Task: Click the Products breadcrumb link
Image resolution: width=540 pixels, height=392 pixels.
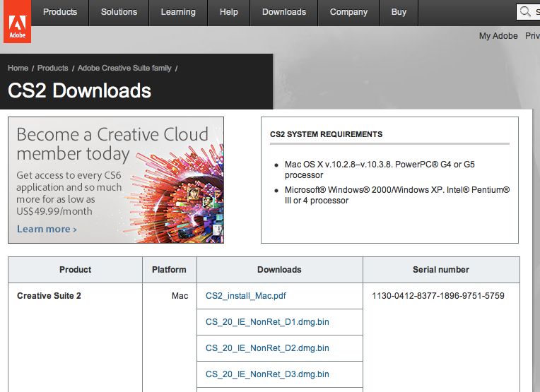Action: coord(53,68)
